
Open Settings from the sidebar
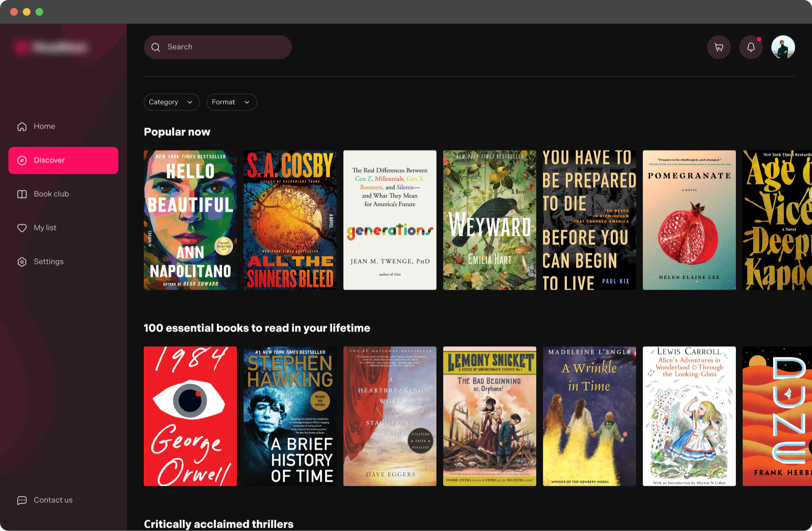point(63,262)
